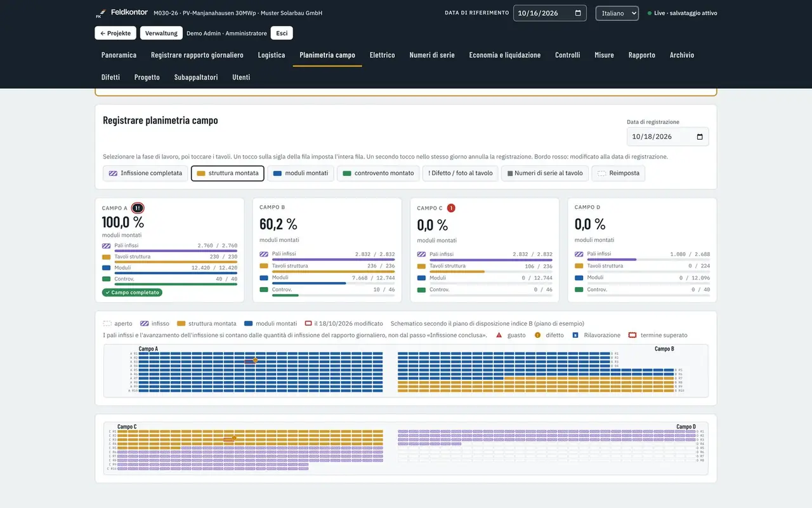Click the Campo completato badge
This screenshot has width=812, height=508.
click(x=132, y=293)
